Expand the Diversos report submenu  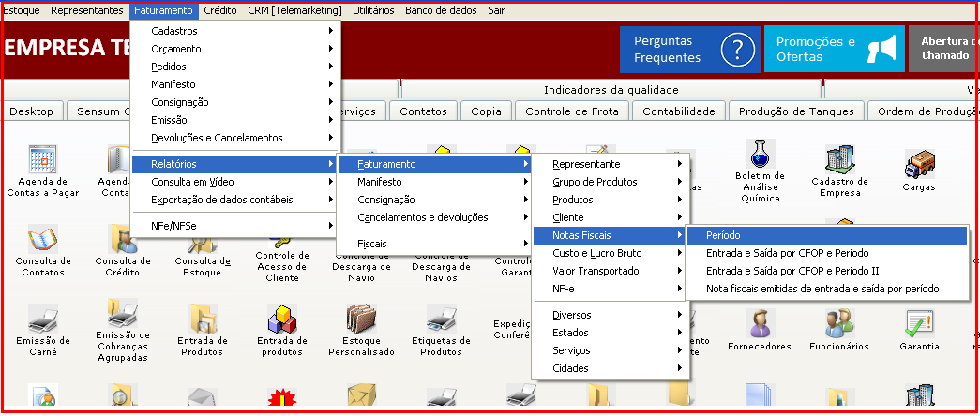click(611, 315)
